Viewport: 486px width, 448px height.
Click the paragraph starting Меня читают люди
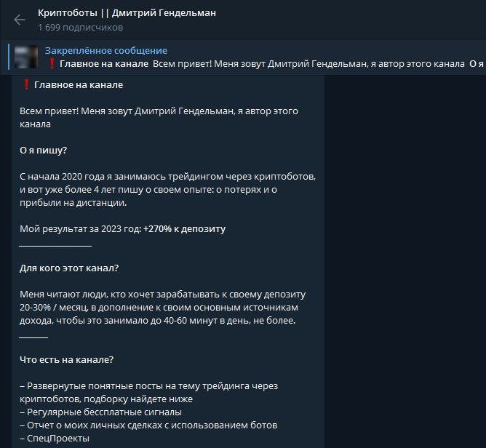tap(163, 308)
